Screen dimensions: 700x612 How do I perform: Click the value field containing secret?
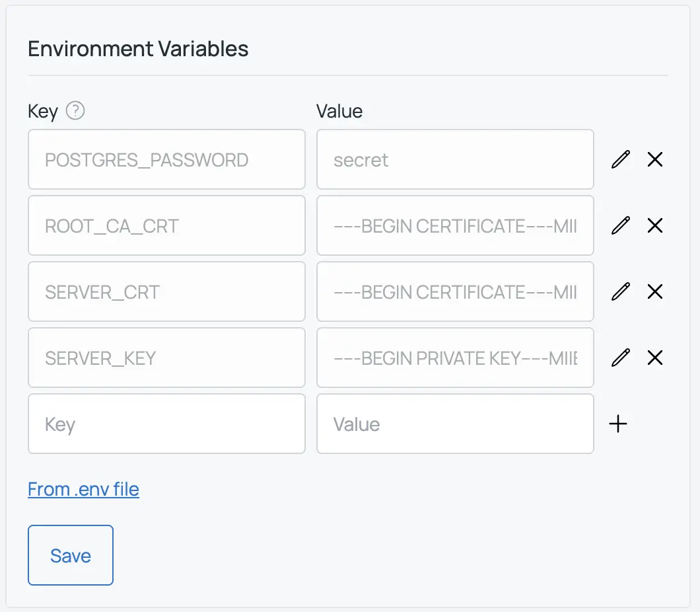(x=455, y=159)
